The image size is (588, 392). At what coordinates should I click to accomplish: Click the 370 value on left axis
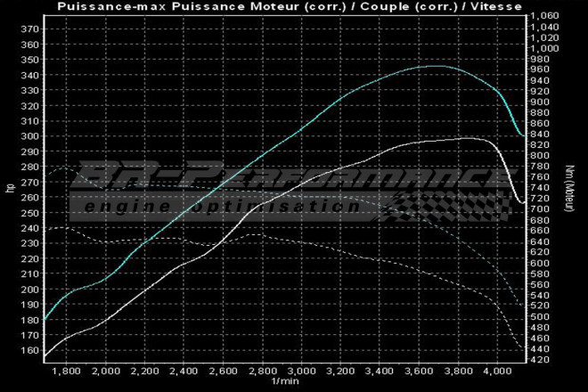click(x=29, y=29)
